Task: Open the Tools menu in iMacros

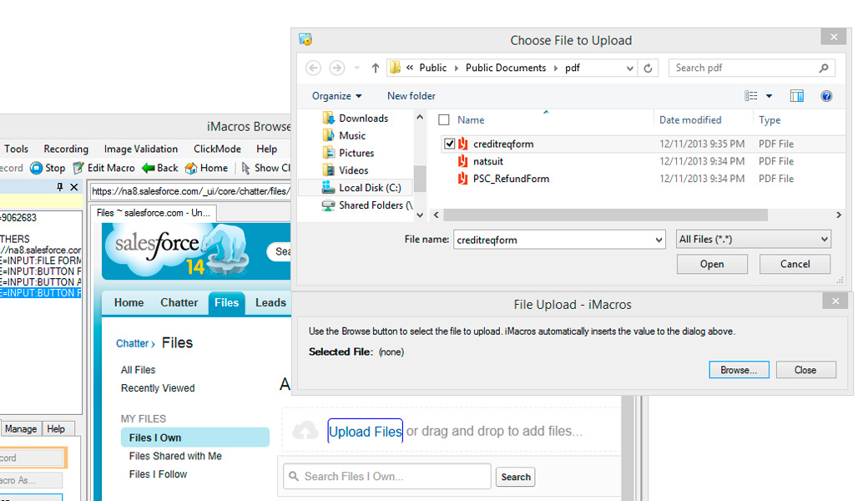Action: pyautogui.click(x=16, y=149)
